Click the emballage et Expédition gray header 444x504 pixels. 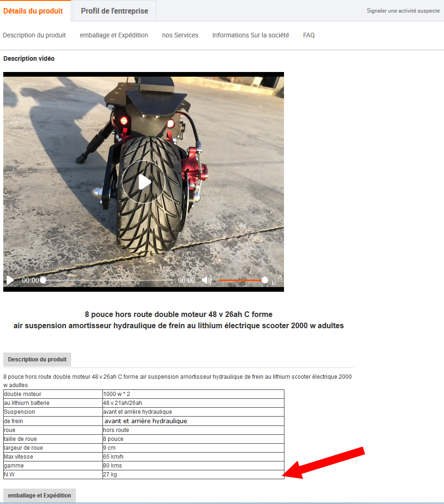click(40, 495)
